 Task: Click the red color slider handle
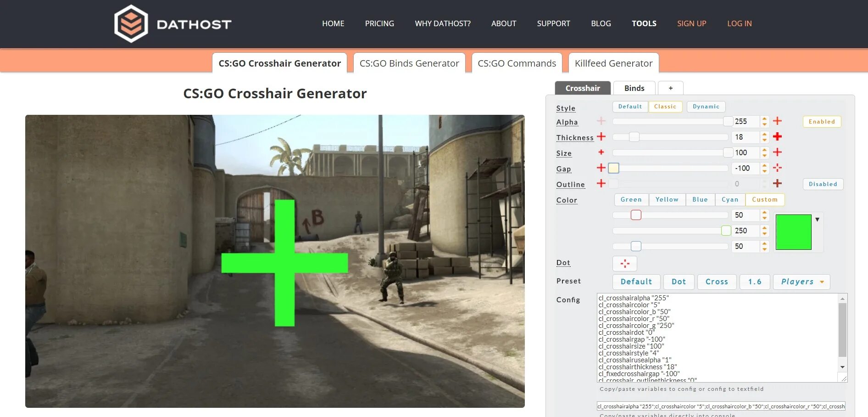pyautogui.click(x=636, y=215)
